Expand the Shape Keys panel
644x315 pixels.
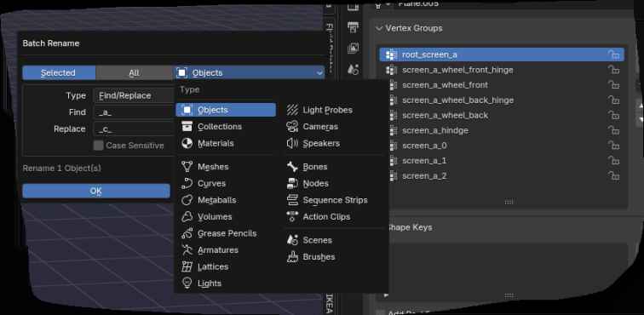point(409,227)
